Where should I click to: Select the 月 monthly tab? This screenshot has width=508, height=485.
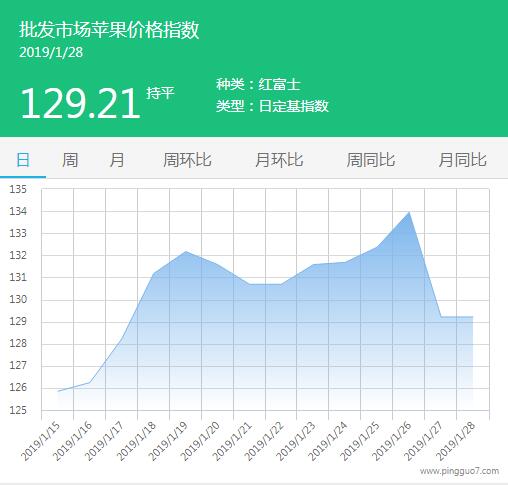(x=117, y=160)
